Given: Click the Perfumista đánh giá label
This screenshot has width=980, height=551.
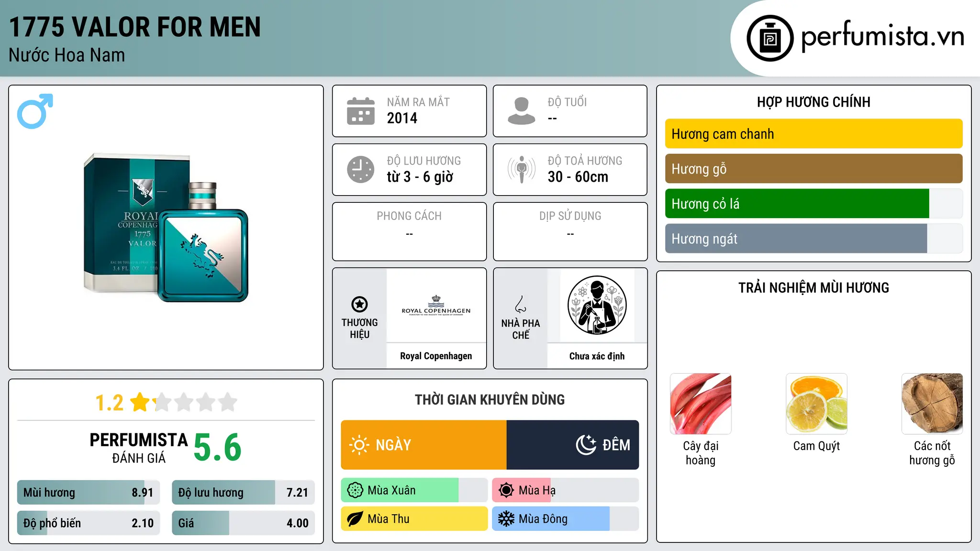Looking at the screenshot, I should [139, 448].
